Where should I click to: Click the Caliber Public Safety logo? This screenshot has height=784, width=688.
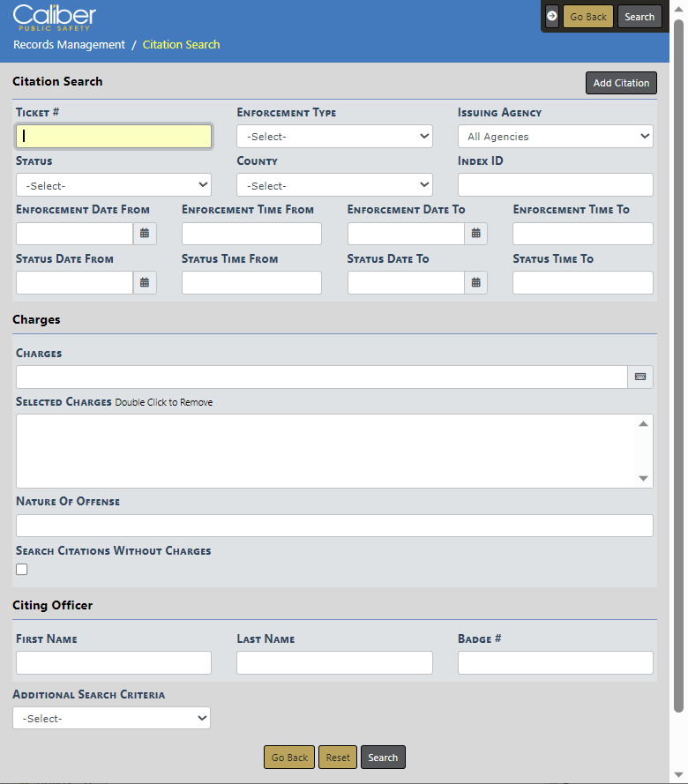(55, 17)
